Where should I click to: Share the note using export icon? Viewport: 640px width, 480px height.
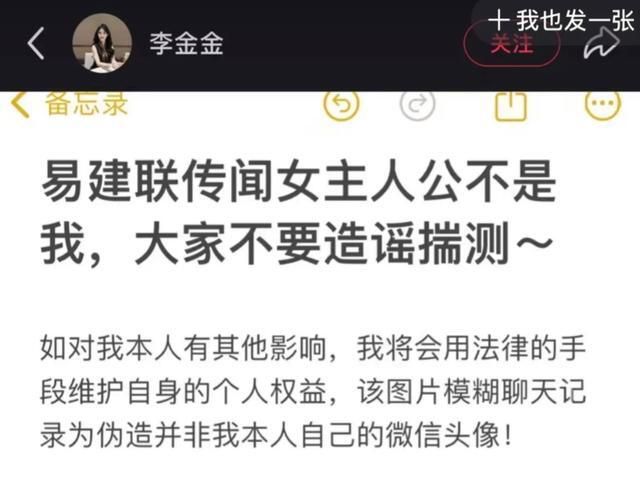(510, 106)
